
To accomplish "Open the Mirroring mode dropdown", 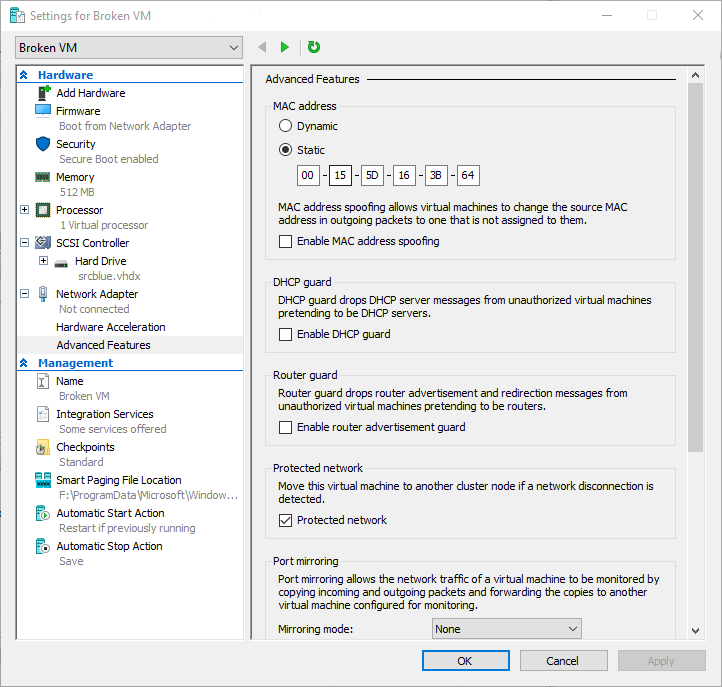I will pos(507,629).
